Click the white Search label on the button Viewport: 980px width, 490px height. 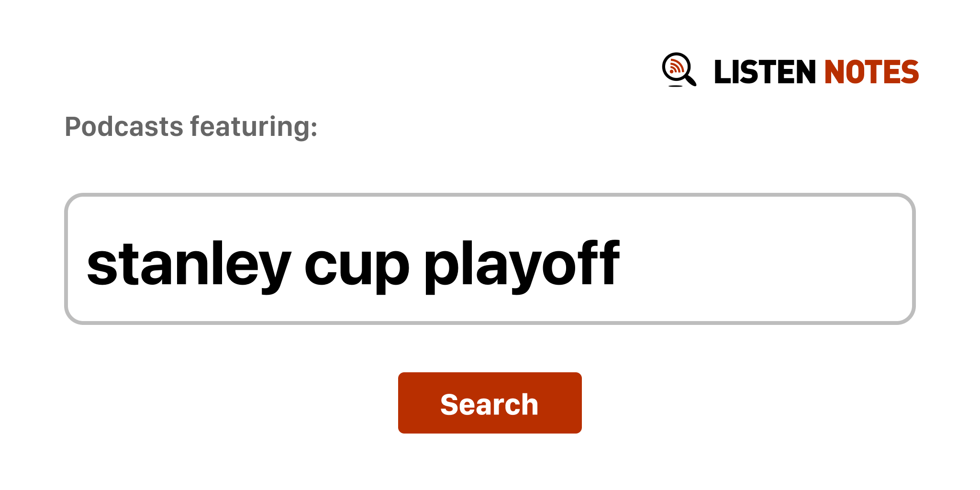coord(489,404)
